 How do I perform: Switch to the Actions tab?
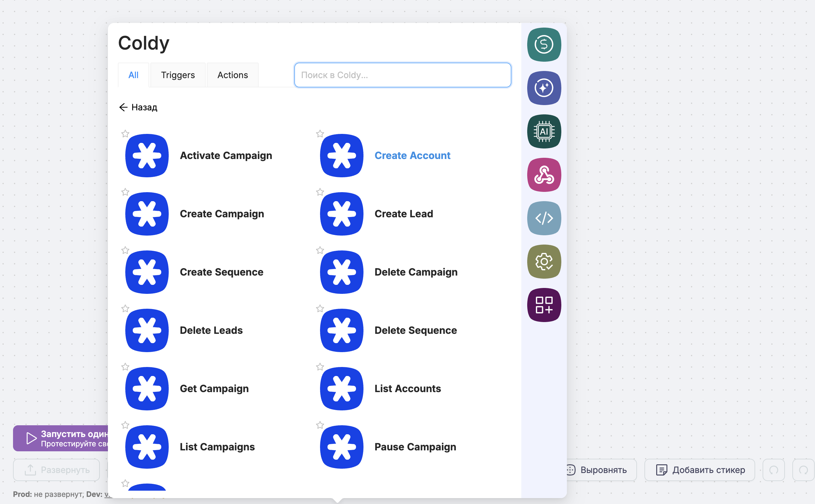(232, 75)
